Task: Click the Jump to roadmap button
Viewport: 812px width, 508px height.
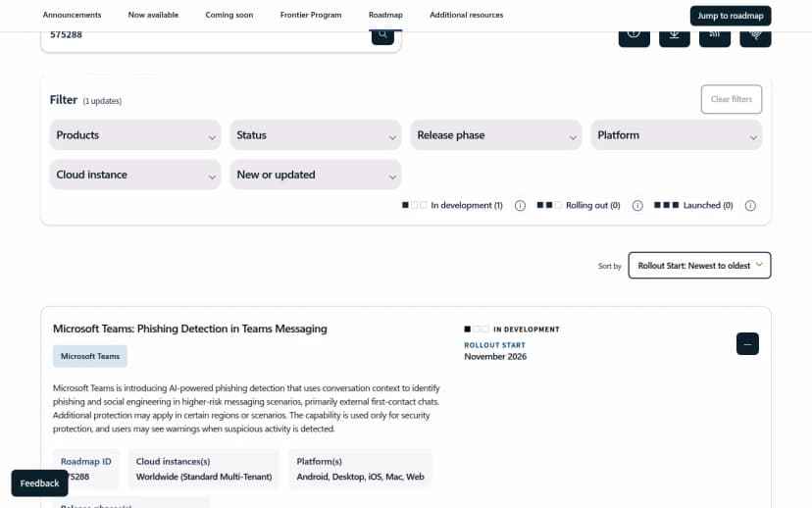Action: (731, 16)
